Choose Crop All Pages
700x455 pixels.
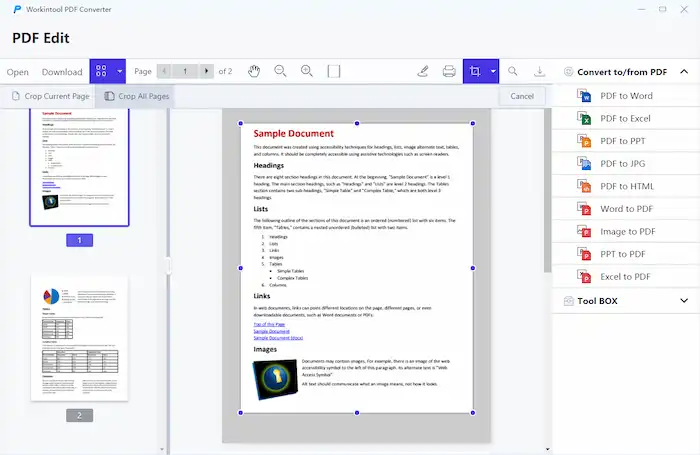pyautogui.click(x=136, y=96)
